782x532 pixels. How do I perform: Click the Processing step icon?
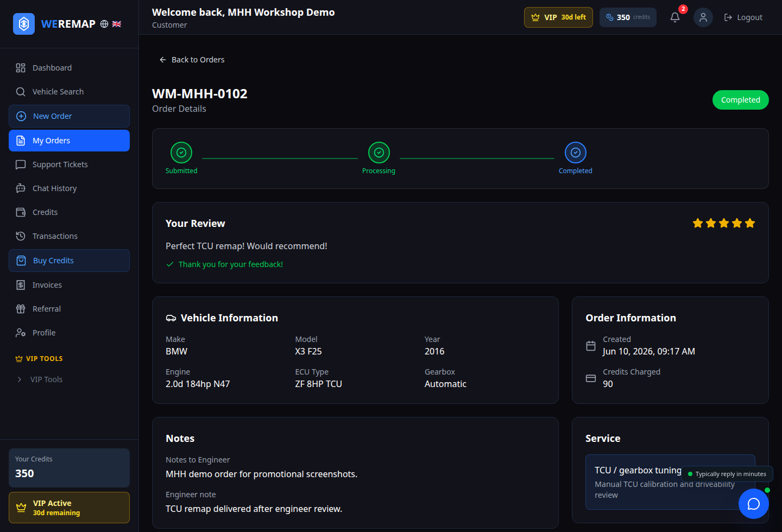[x=379, y=153]
